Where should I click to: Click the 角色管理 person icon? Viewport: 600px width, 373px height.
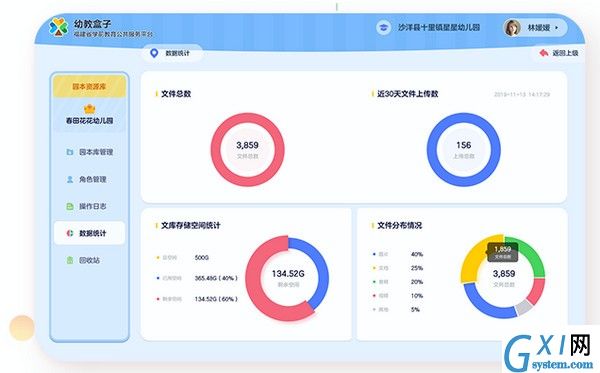click(x=70, y=179)
